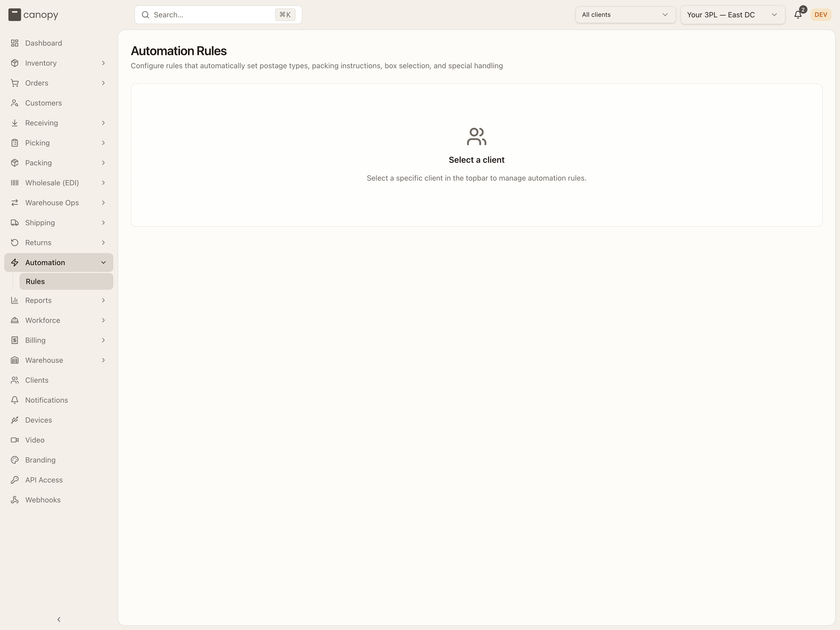Open the topbar notification bell with badge
Screen dimensions: 840x630
798,15
